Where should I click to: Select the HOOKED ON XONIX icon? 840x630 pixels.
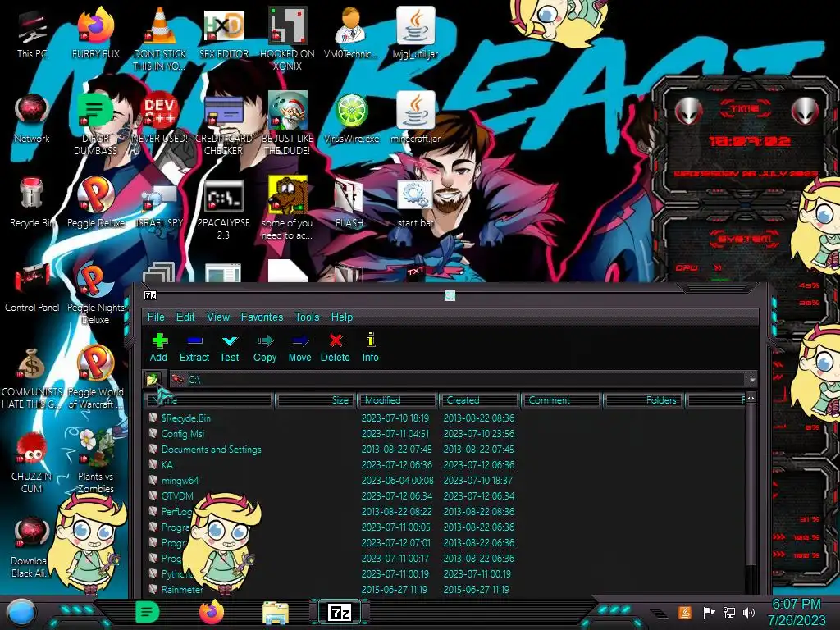click(287, 38)
